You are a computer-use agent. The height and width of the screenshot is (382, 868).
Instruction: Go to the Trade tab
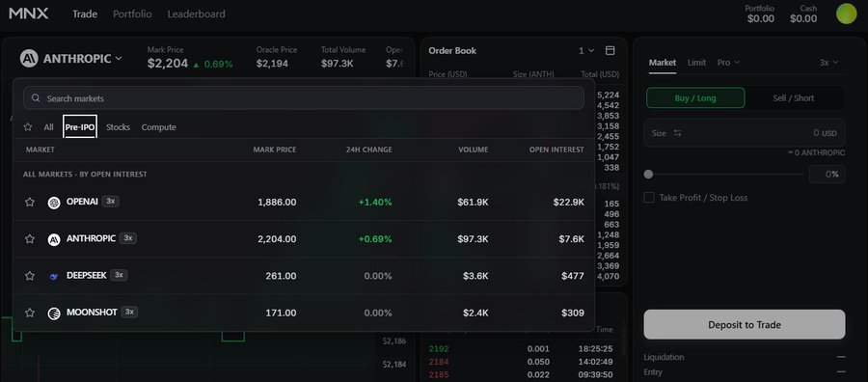click(x=85, y=14)
